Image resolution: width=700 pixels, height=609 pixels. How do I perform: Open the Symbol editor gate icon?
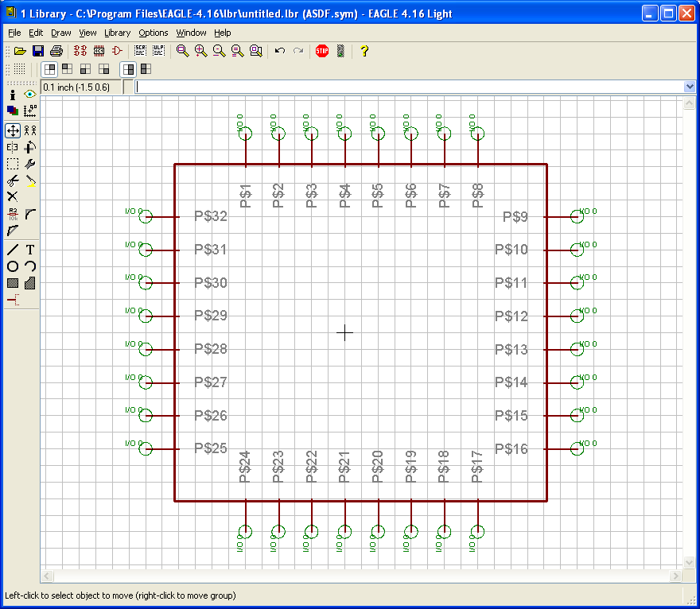[x=117, y=51]
